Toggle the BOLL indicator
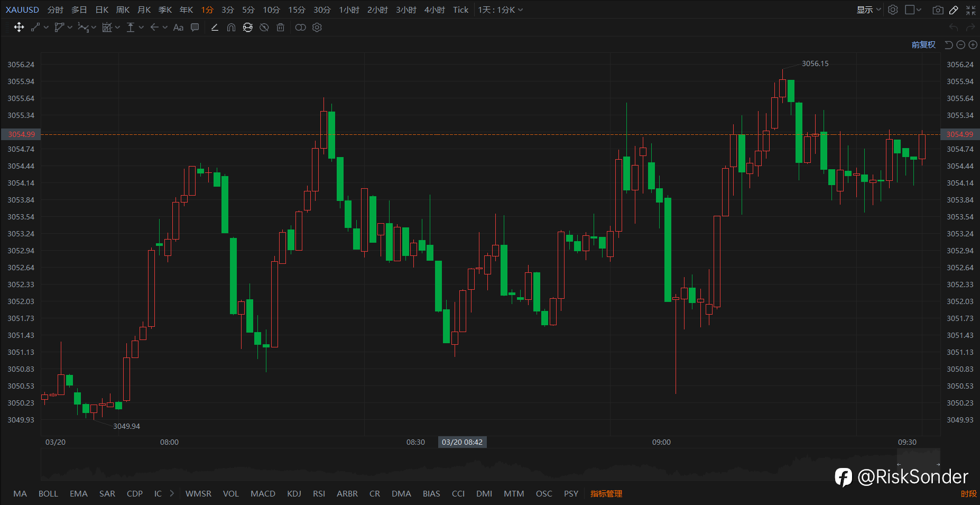 click(48, 493)
